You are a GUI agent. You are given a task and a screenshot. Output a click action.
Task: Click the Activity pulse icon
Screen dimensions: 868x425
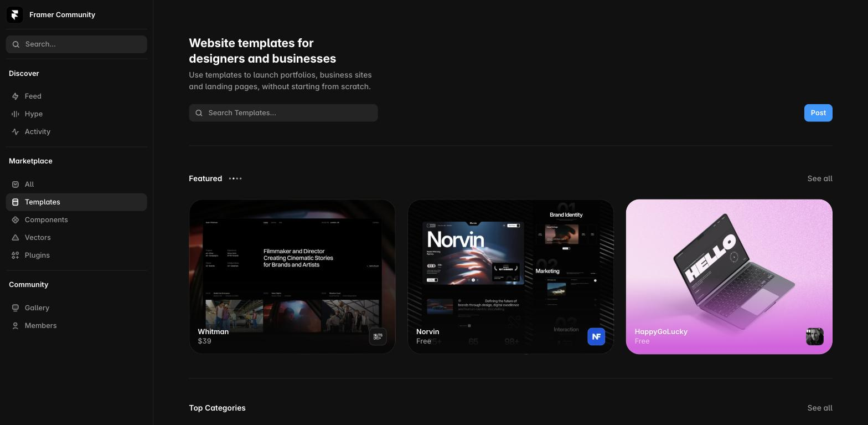coord(15,132)
